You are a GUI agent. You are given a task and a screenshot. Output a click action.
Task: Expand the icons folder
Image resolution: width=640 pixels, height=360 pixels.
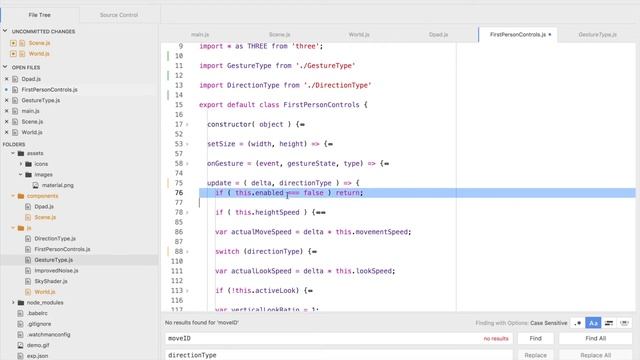point(21,164)
